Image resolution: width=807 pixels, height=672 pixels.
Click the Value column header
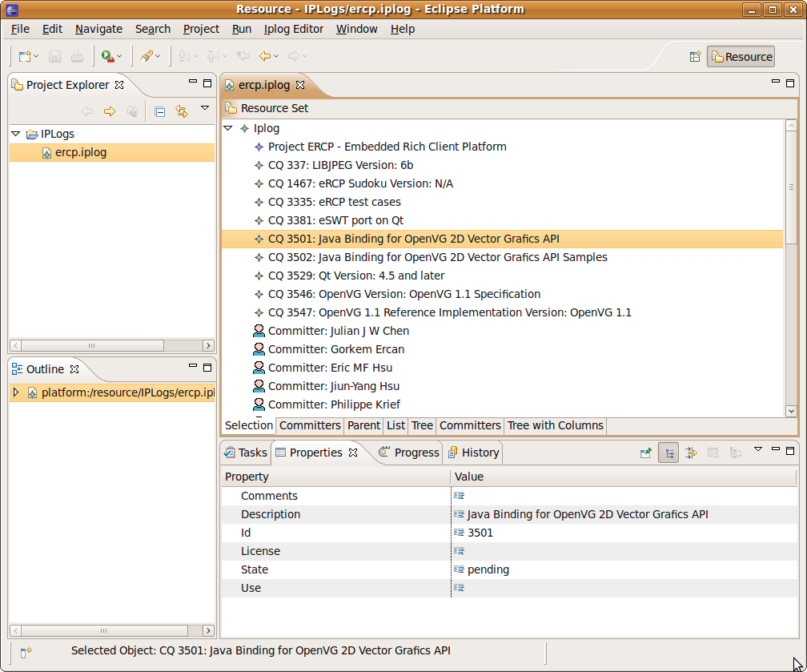click(x=624, y=477)
